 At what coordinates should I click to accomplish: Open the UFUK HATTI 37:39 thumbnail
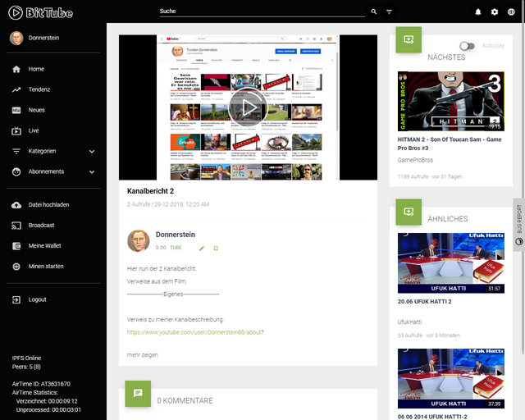(451, 378)
